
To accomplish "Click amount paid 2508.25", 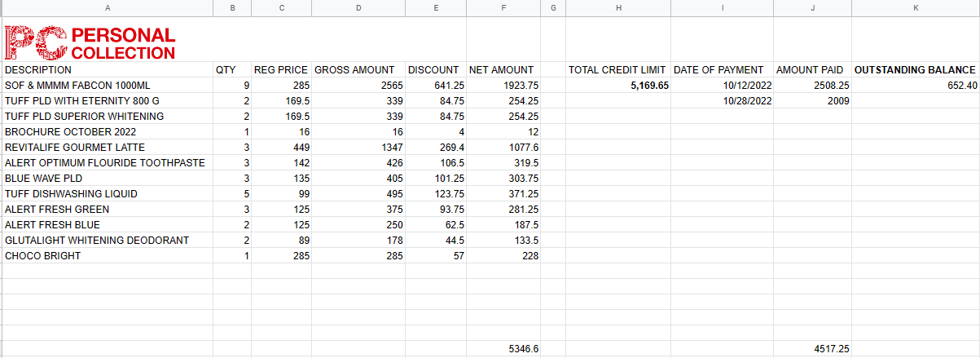I will 812,86.
